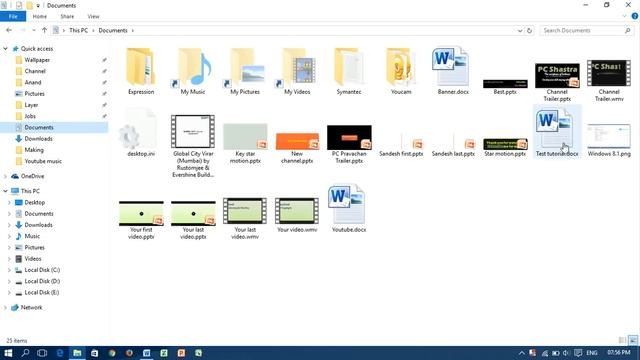Collapse the Quick access tree node

(x=5, y=49)
